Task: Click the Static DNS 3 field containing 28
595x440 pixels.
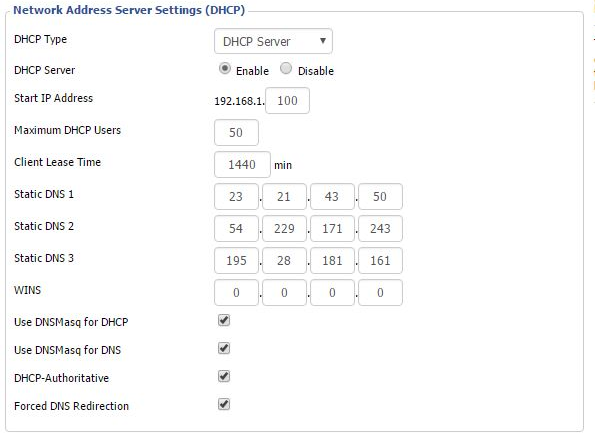Action: click(284, 261)
